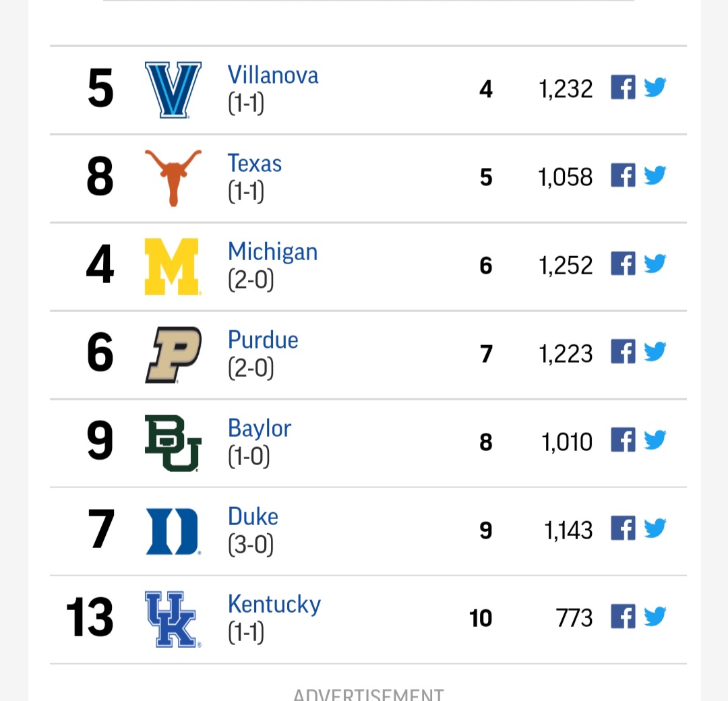The height and width of the screenshot is (701, 728).
Task: Open the Baylor team link
Action: pyautogui.click(x=260, y=429)
